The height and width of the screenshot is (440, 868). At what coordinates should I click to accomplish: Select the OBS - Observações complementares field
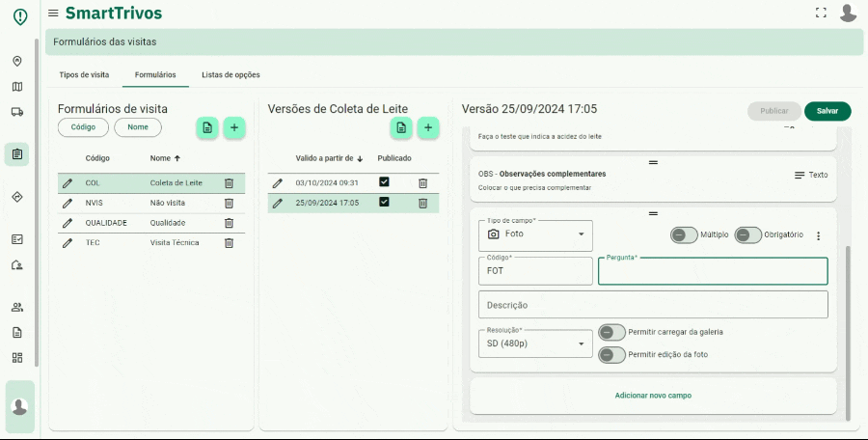pyautogui.click(x=653, y=180)
